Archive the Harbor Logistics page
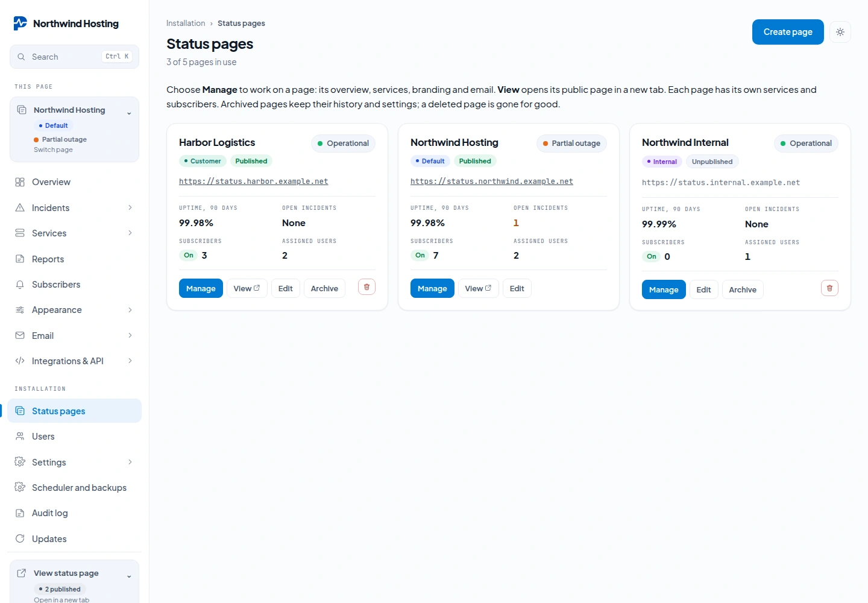The width and height of the screenshot is (868, 603). click(x=324, y=288)
